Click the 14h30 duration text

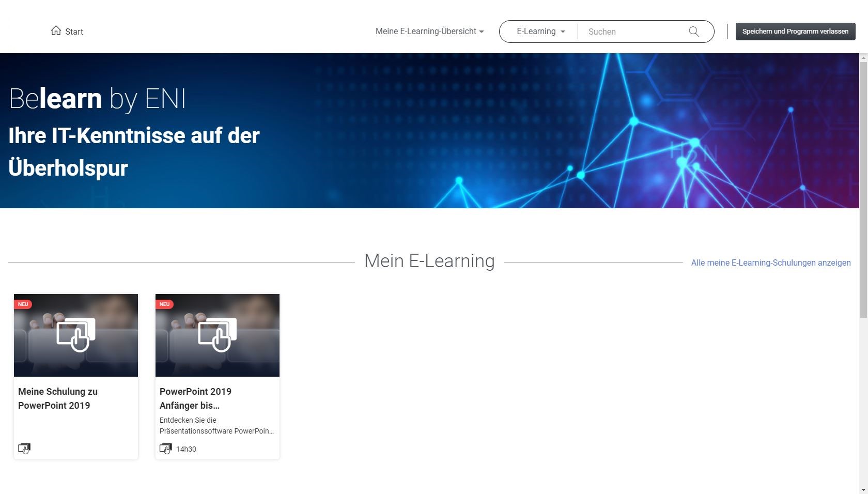[186, 449]
